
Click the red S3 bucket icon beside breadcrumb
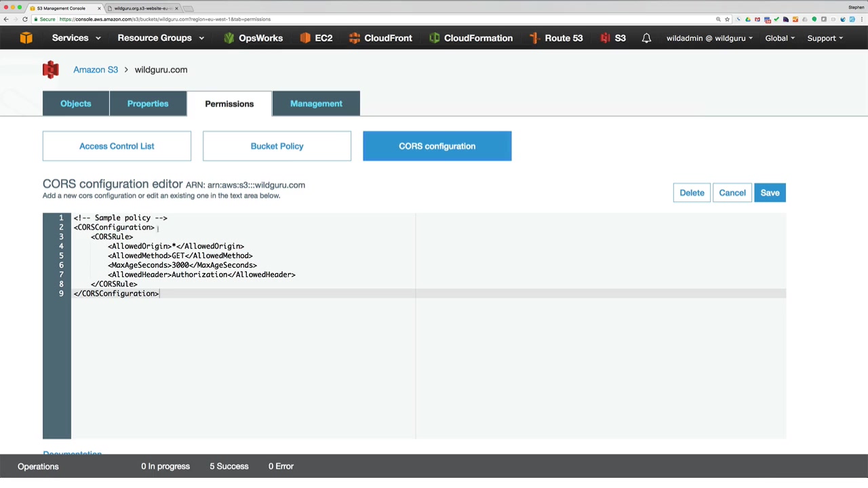[51, 69]
